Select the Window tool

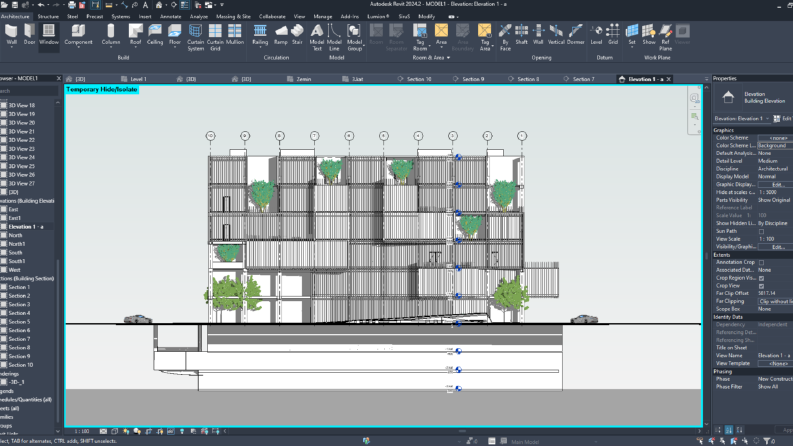[x=49, y=35]
